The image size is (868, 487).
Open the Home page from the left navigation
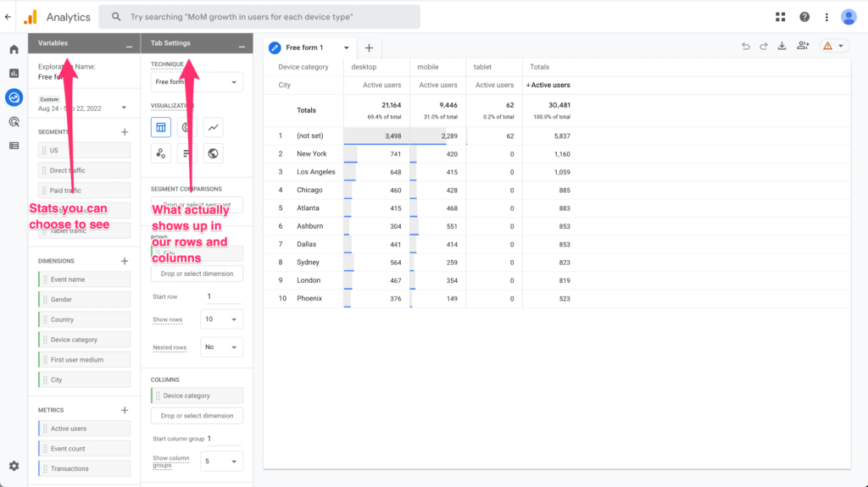point(14,49)
